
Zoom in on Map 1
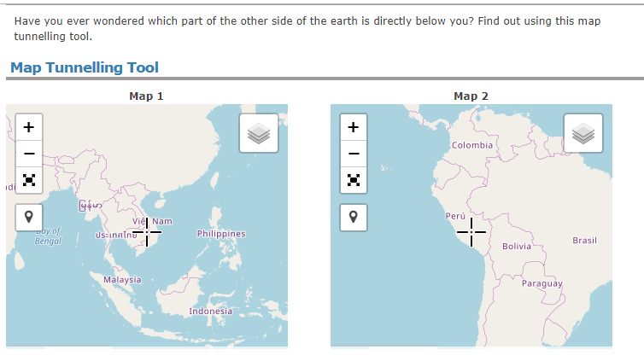click(x=29, y=127)
